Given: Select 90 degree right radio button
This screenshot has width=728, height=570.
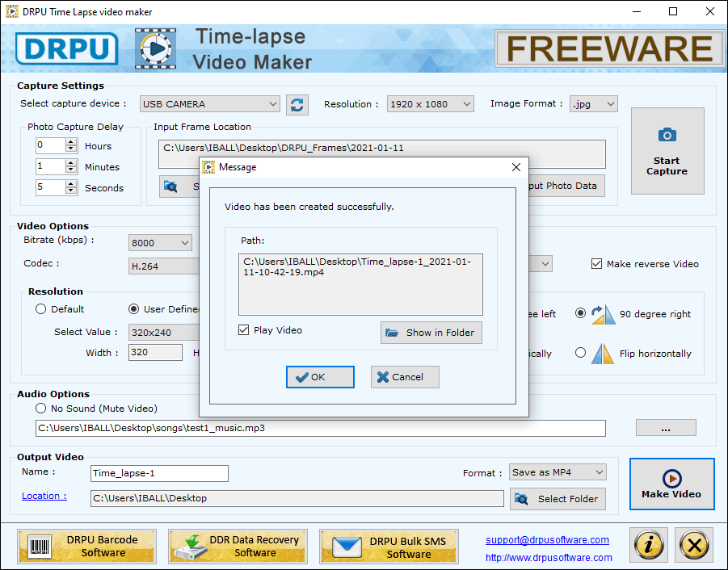Looking at the screenshot, I should [580, 313].
